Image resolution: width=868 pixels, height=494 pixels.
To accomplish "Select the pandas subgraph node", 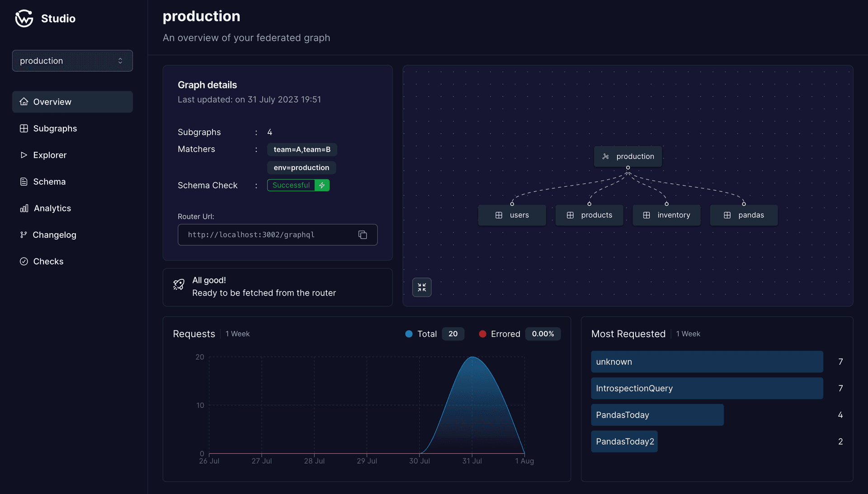I will pyautogui.click(x=744, y=215).
